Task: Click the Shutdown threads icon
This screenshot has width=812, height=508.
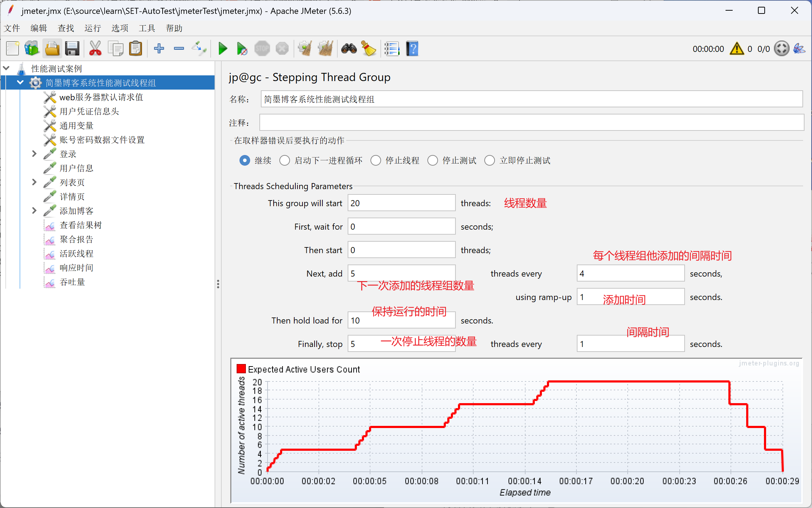Action: [x=282, y=48]
